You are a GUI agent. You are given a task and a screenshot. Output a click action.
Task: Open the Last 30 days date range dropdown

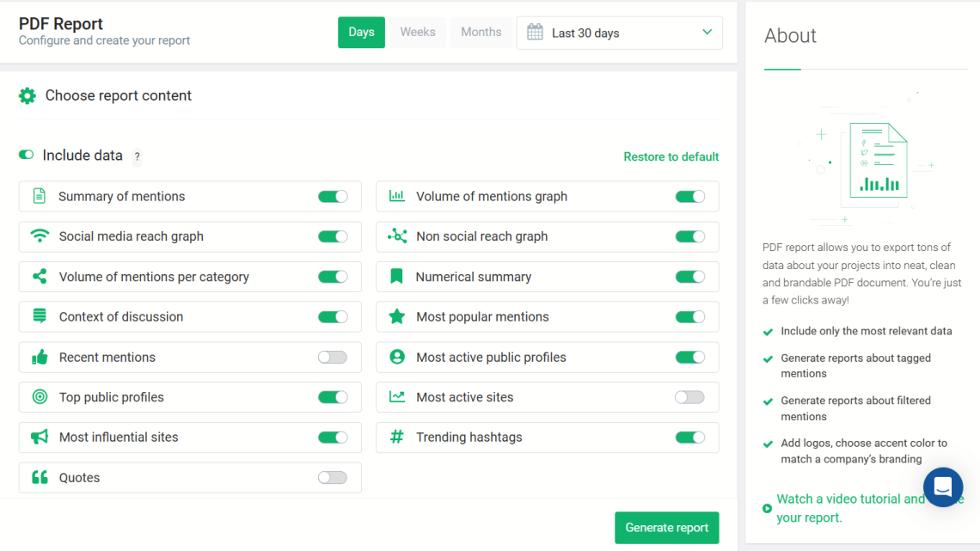click(619, 33)
